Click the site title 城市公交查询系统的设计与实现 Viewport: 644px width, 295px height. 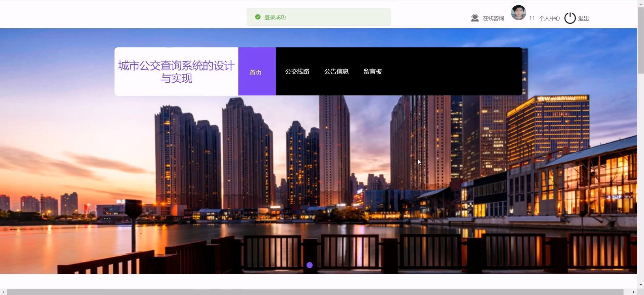[176, 72]
